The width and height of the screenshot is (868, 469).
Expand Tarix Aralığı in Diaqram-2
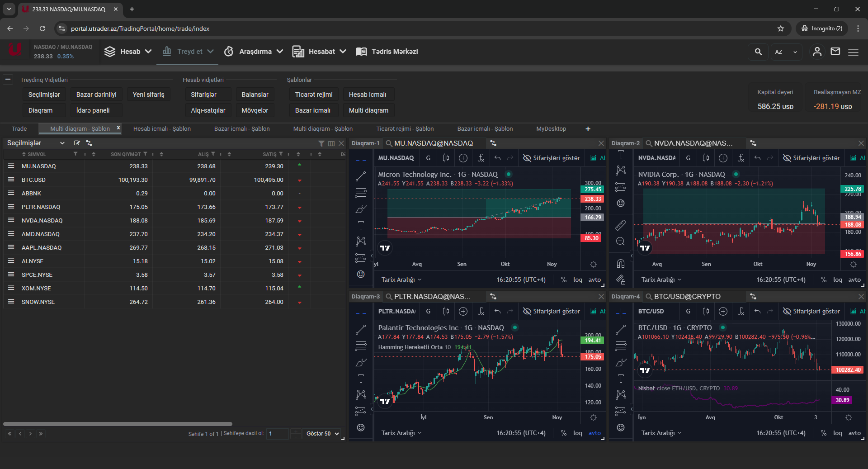[x=661, y=280]
